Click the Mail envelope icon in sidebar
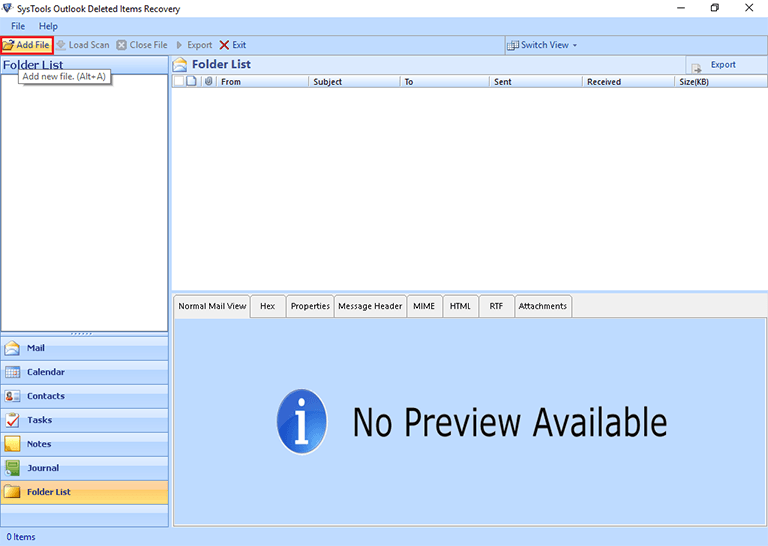 coord(12,348)
